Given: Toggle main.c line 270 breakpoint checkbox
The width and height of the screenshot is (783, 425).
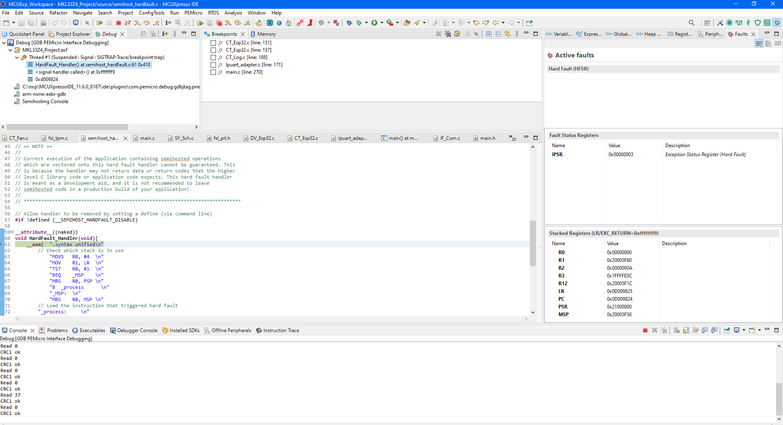Looking at the screenshot, I should click(213, 72).
